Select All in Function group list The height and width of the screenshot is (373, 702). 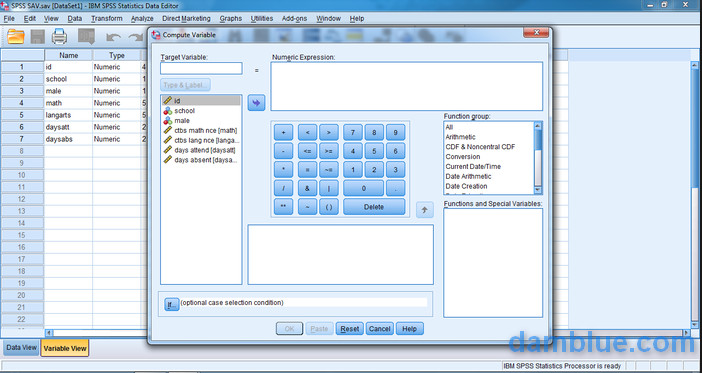click(x=449, y=127)
